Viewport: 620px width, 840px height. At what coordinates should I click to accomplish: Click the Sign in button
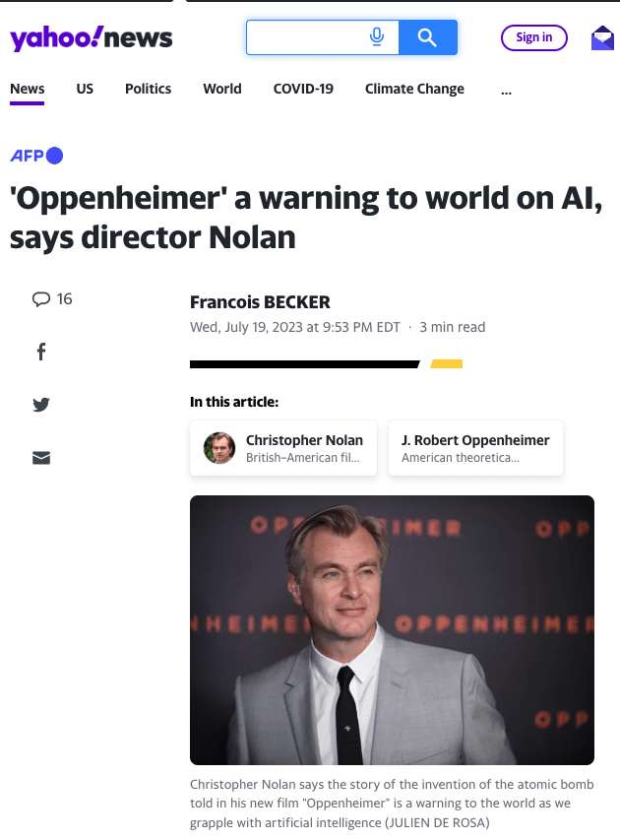point(533,37)
